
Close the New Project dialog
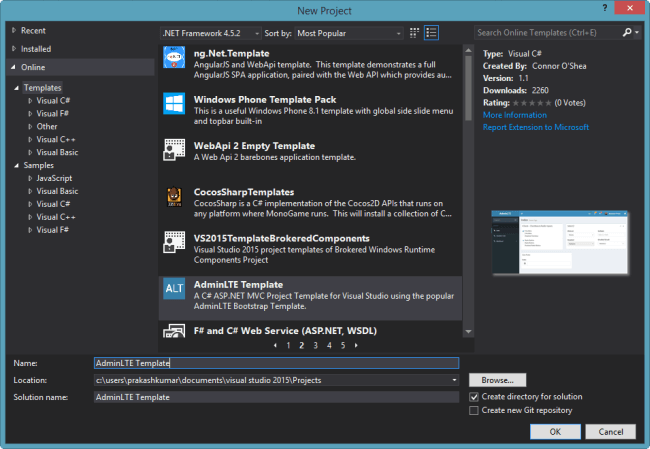click(630, 8)
